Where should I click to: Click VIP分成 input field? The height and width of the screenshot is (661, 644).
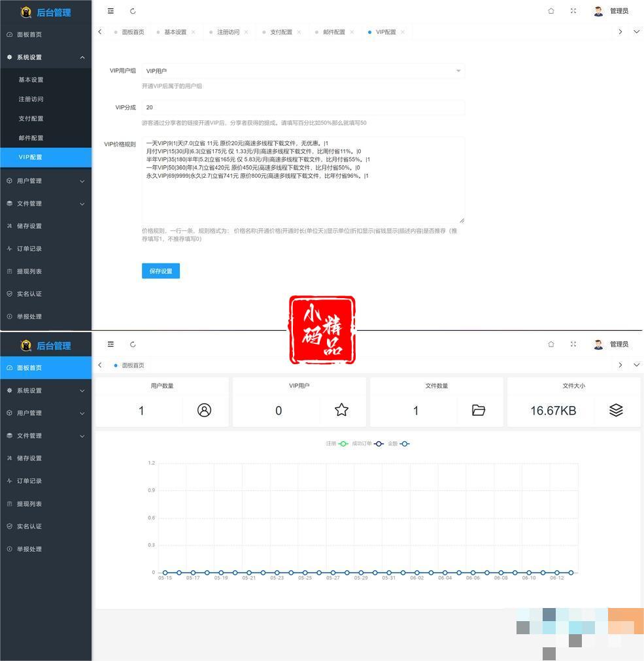pos(303,107)
